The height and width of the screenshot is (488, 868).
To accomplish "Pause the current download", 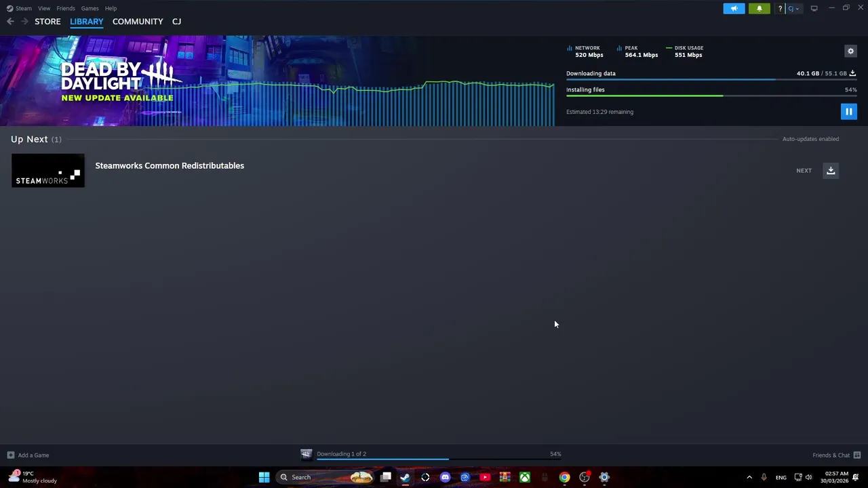I will click(848, 112).
